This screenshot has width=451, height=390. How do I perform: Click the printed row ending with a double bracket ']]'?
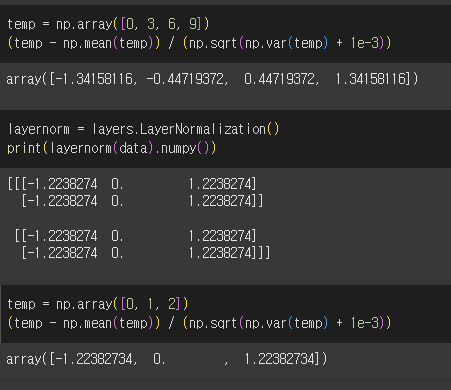tap(142, 201)
